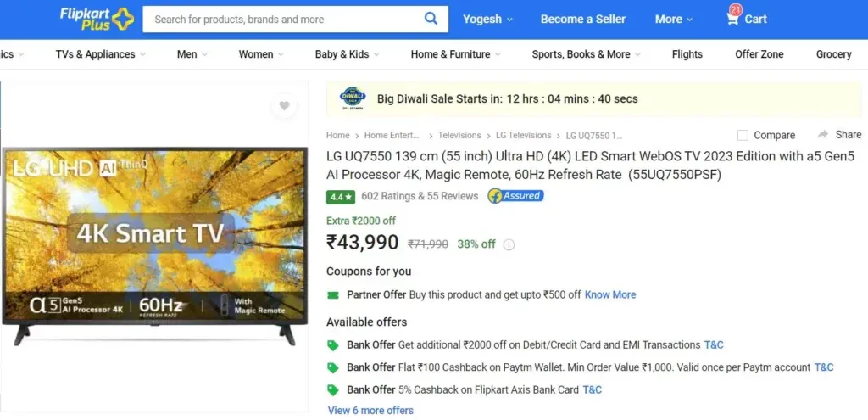This screenshot has height=420, width=868.
Task: Click the Share label
Action: 848,135
